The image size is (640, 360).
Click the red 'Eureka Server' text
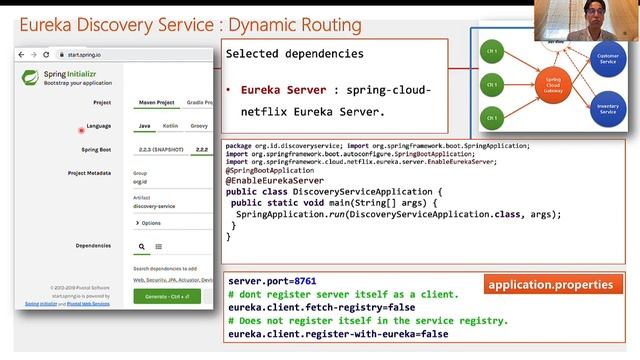click(x=283, y=90)
